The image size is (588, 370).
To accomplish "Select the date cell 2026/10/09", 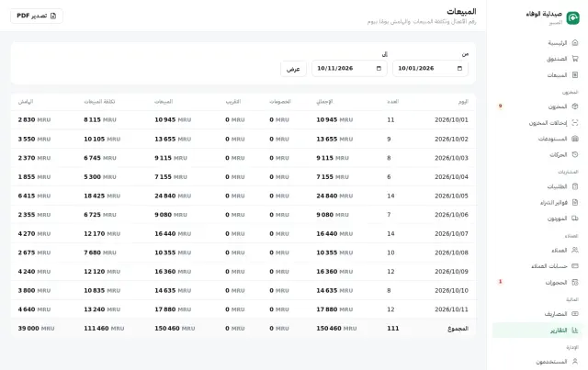I will point(451,272).
